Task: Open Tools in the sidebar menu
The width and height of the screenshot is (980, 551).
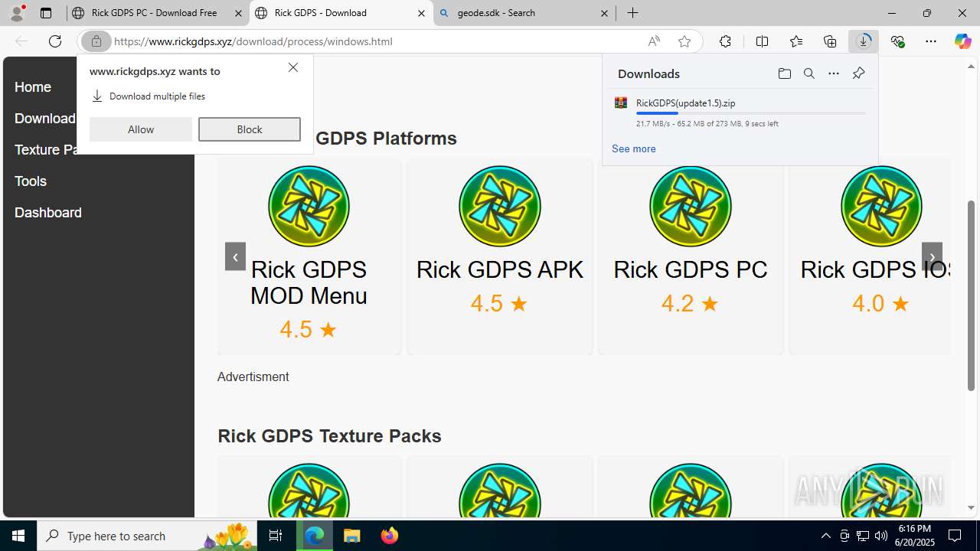Action: (x=31, y=181)
